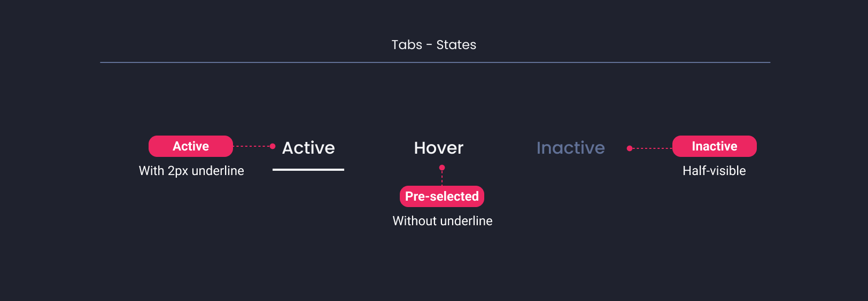Click dotted connector from Active badge
This screenshot has width=868, height=301.
click(252, 146)
